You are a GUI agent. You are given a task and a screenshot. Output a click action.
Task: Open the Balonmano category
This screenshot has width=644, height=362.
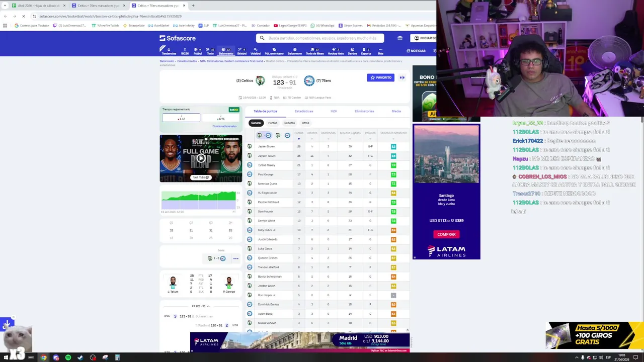(295, 51)
